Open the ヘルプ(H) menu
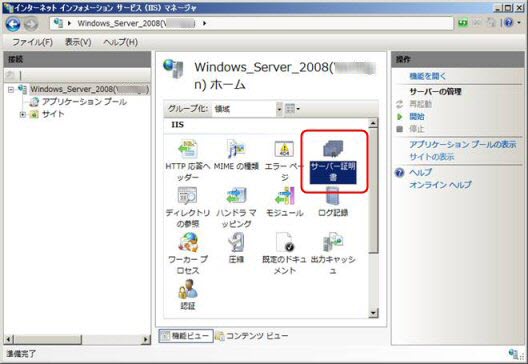528x364 pixels. pos(121,42)
